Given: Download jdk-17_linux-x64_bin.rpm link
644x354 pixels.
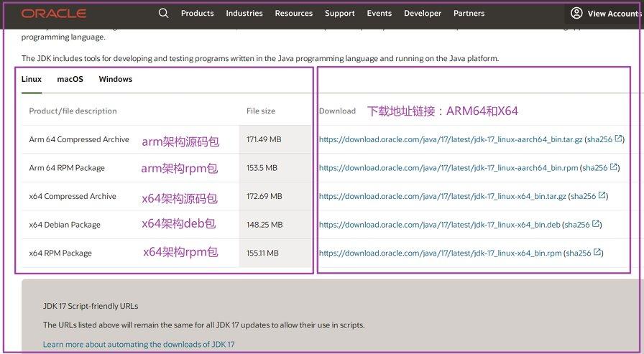Looking at the screenshot, I should [440, 253].
